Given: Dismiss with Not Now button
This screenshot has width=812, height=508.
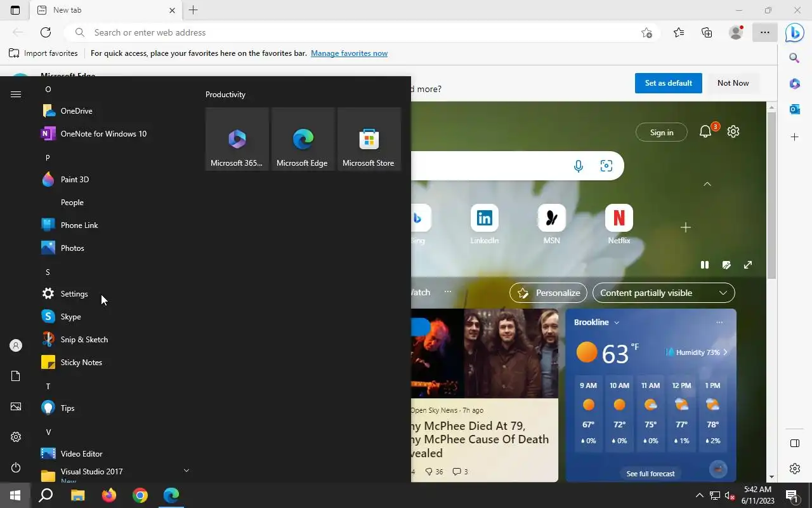Looking at the screenshot, I should (x=733, y=83).
